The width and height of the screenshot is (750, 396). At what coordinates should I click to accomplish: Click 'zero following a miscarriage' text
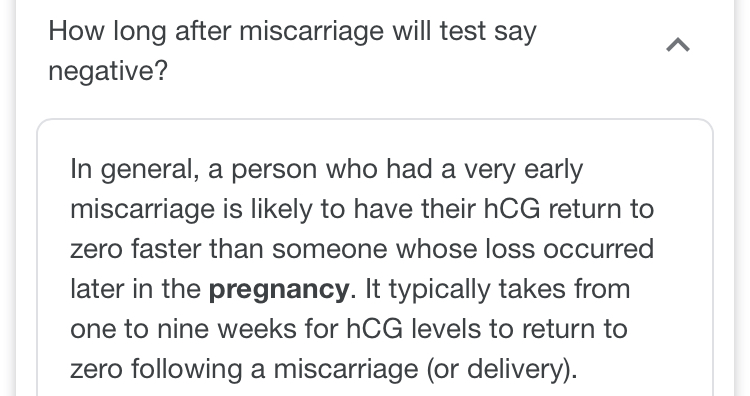tap(244, 369)
